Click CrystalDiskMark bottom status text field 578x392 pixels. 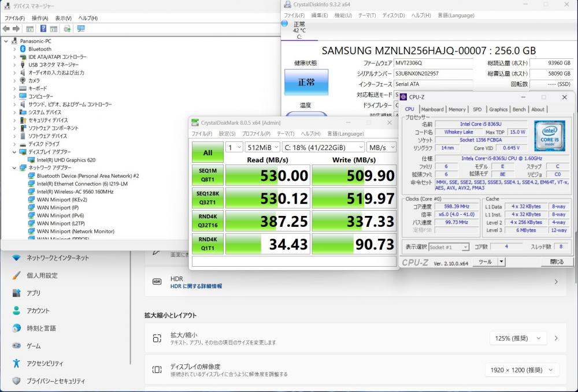[x=294, y=261]
